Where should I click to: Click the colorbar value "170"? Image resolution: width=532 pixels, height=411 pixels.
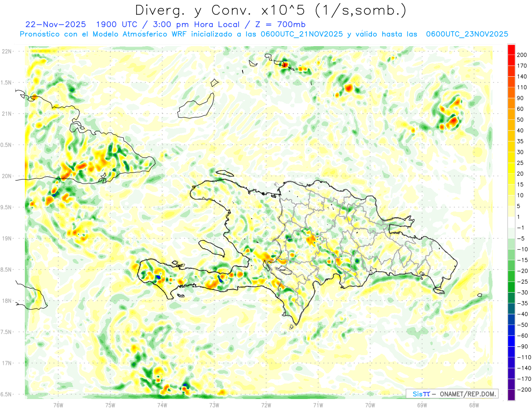pos(522,66)
